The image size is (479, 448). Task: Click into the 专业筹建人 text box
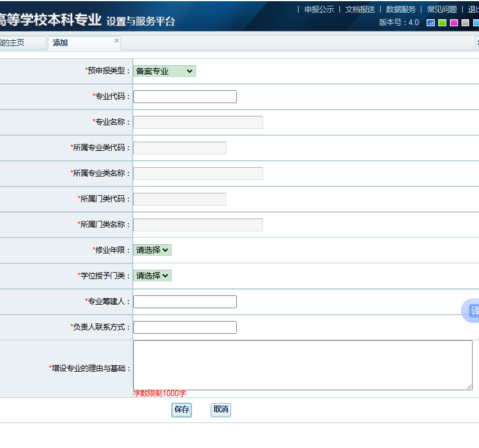185,302
